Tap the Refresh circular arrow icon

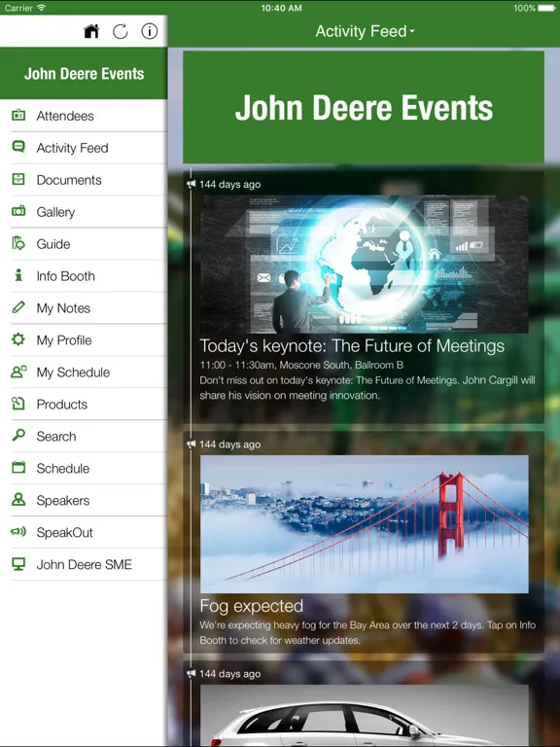pyautogui.click(x=120, y=31)
